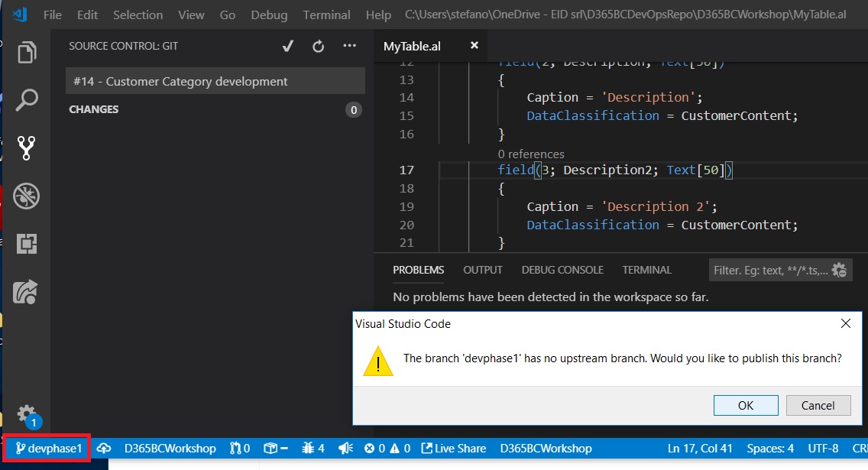This screenshot has height=470, width=868.
Task: Start a Live Share session
Action: point(453,449)
